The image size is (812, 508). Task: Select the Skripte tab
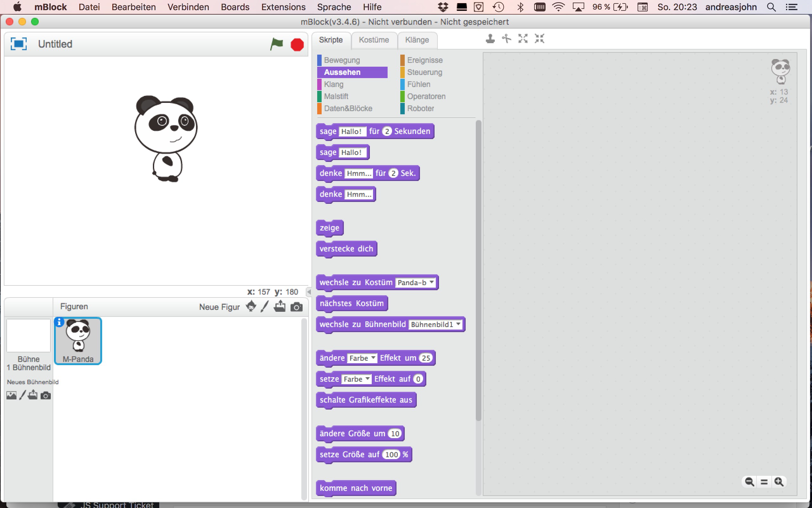tap(331, 40)
